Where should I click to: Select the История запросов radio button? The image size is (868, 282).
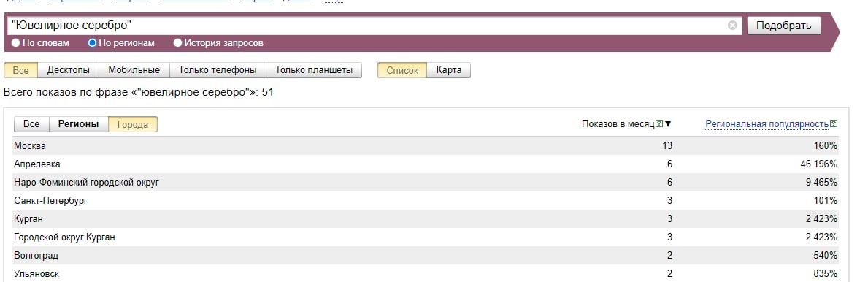(177, 42)
